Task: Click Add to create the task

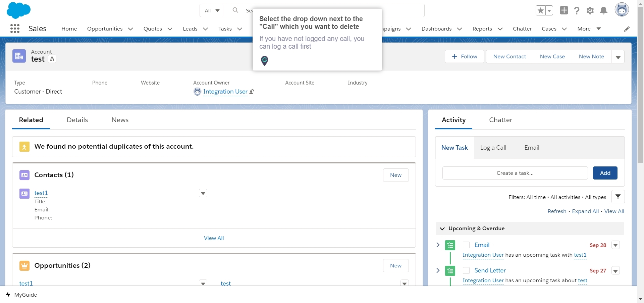Action: coord(605,173)
